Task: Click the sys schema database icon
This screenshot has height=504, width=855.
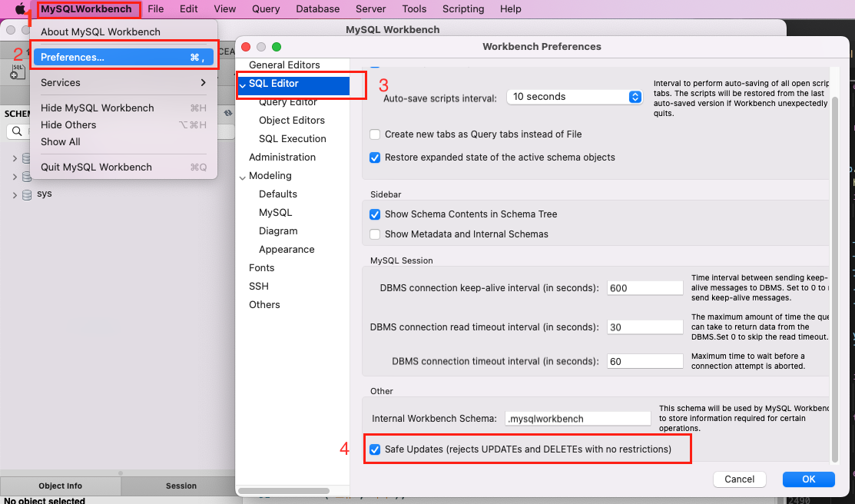Action: point(27,194)
